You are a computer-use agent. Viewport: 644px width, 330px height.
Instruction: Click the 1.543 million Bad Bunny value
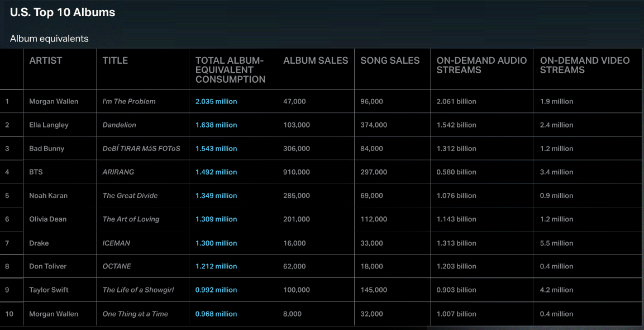(x=216, y=149)
